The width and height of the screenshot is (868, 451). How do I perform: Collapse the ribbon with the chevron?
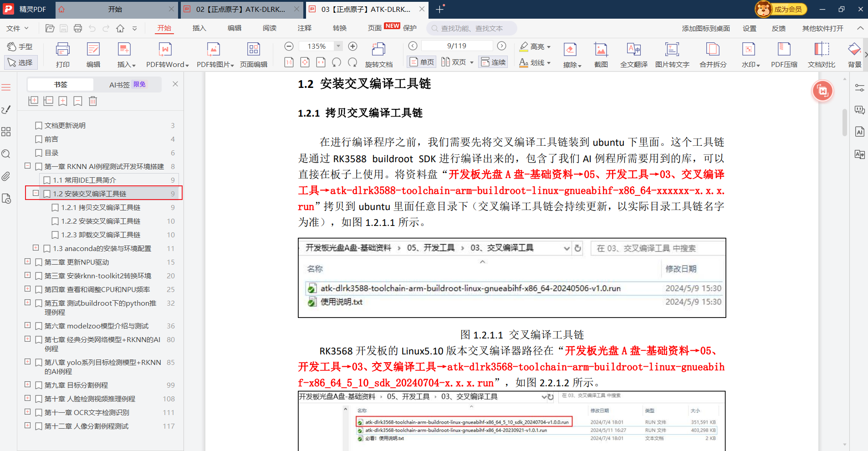860,28
